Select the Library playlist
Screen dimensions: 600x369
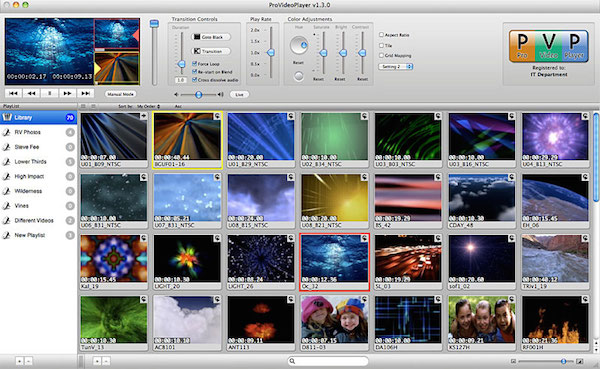[x=38, y=117]
